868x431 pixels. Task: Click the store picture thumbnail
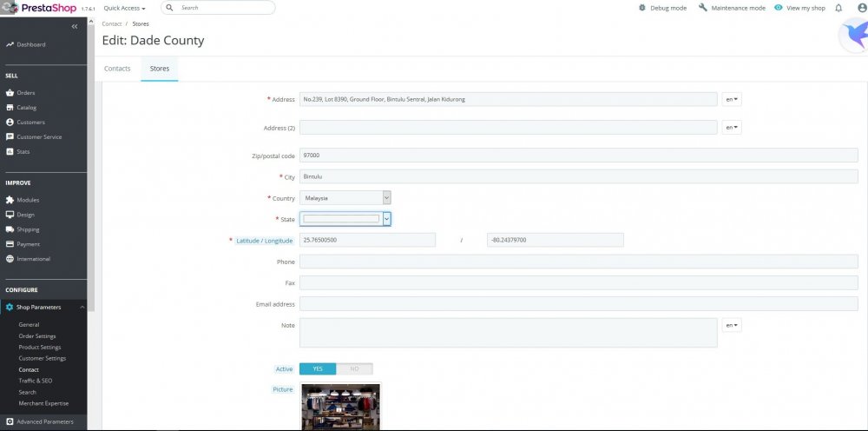point(341,406)
